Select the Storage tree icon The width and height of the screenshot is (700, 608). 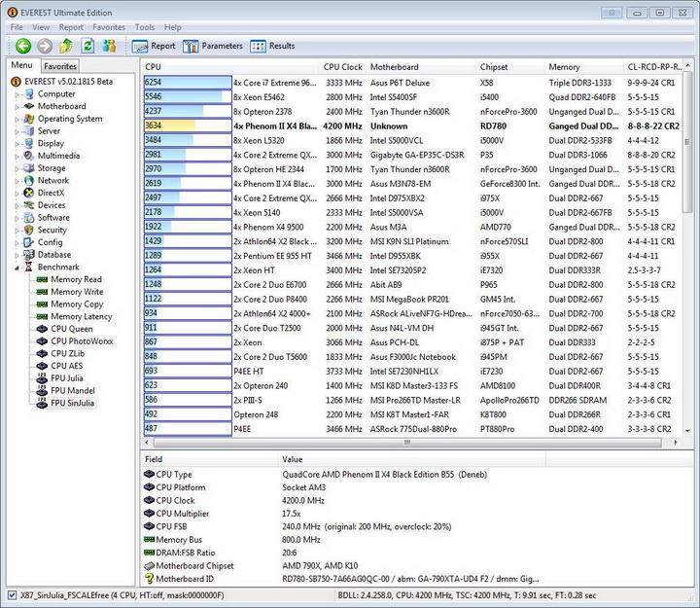pyautogui.click(x=29, y=168)
